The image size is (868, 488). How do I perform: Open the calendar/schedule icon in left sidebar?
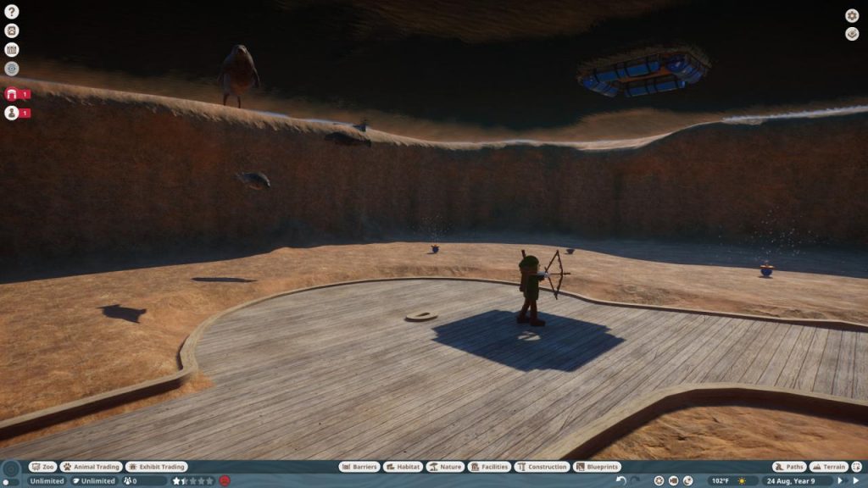pyautogui.click(x=12, y=50)
